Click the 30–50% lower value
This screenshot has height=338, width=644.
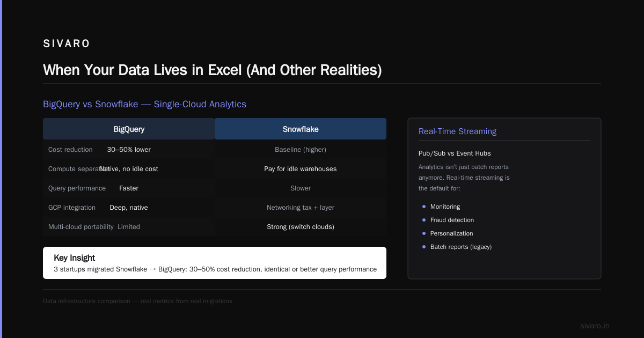[x=129, y=150]
